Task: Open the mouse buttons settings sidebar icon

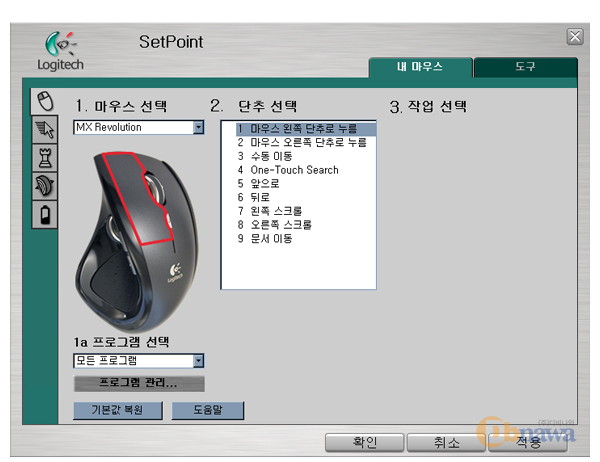Action: click(45, 101)
